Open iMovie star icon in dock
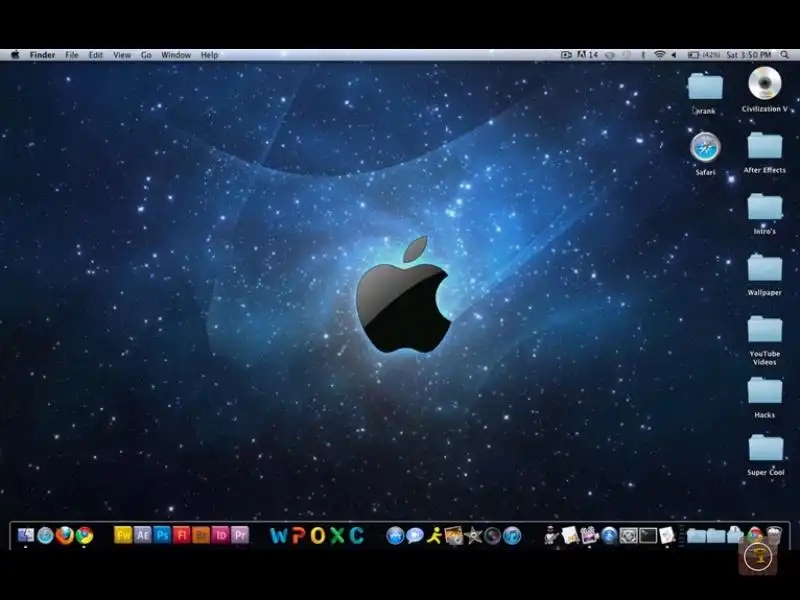 click(473, 535)
